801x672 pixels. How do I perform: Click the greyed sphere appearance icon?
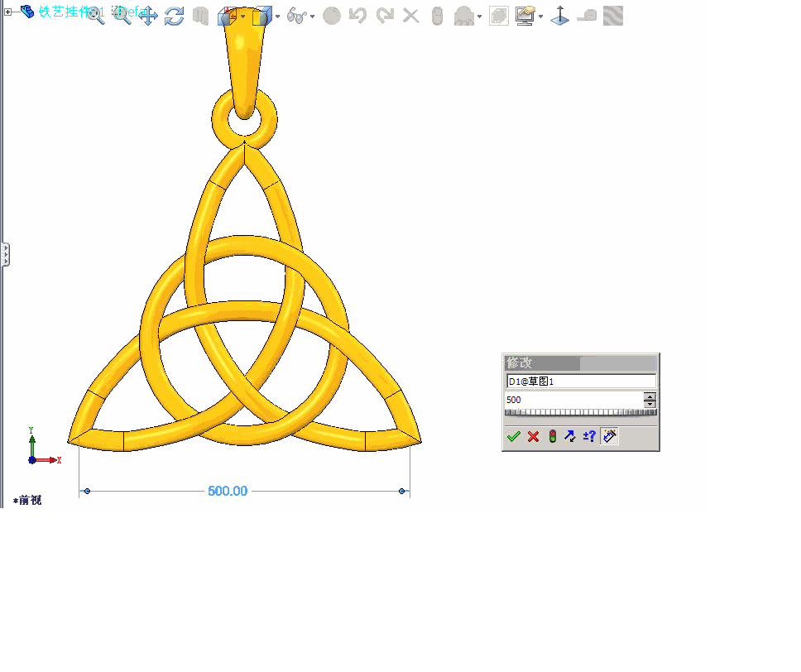[x=332, y=16]
